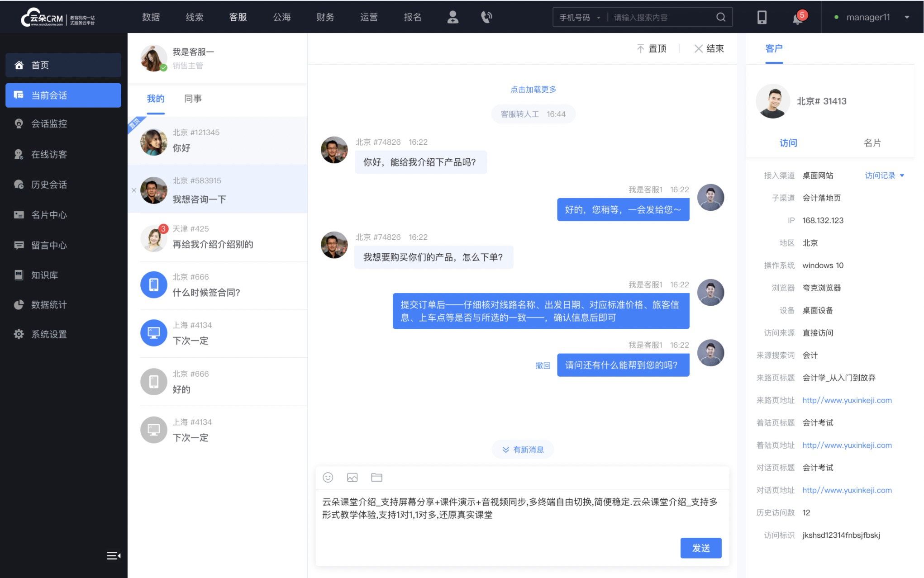Click the mobile device preview icon
The height and width of the screenshot is (578, 924).
coord(762,17)
